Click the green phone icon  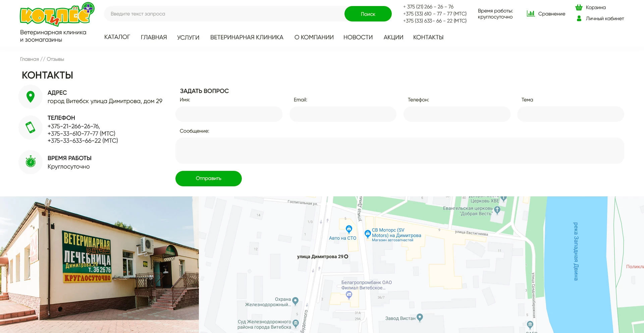pos(31,127)
